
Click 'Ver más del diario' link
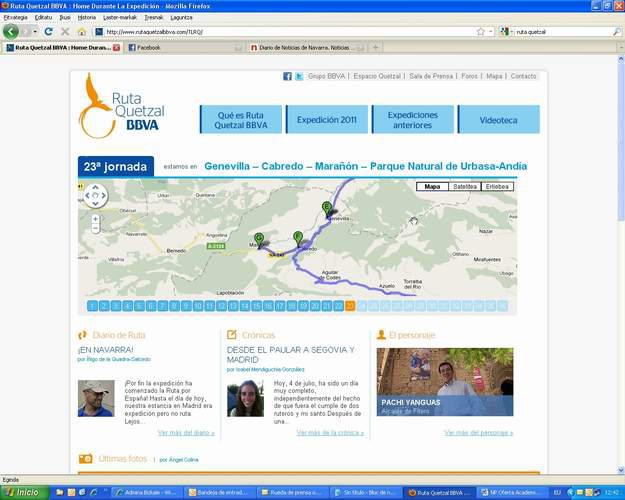click(186, 433)
